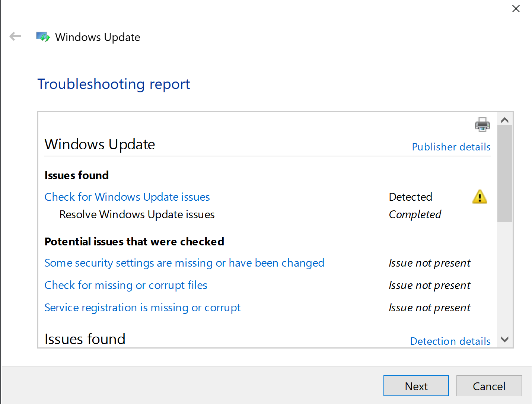Click the Troubleshooting report heading

click(x=114, y=84)
